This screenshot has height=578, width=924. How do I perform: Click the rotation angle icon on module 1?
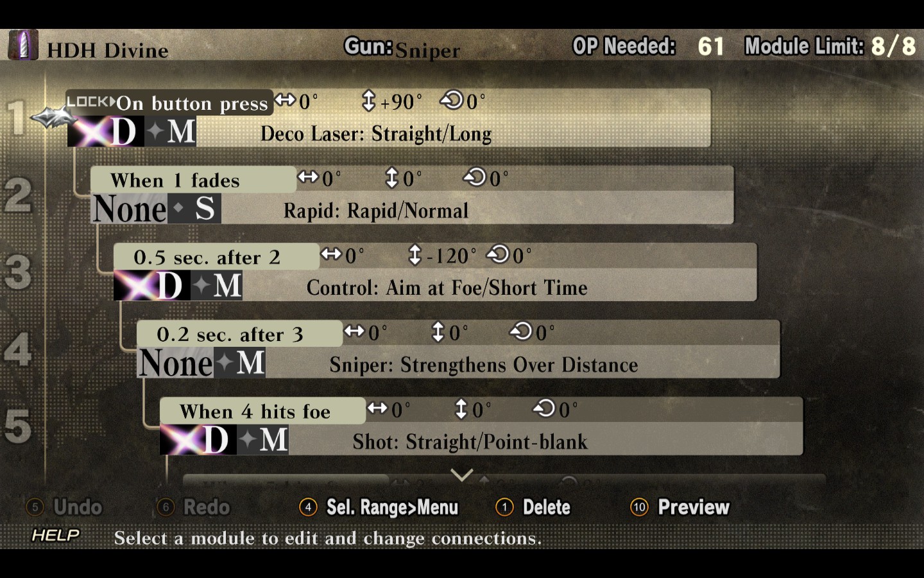tap(452, 101)
